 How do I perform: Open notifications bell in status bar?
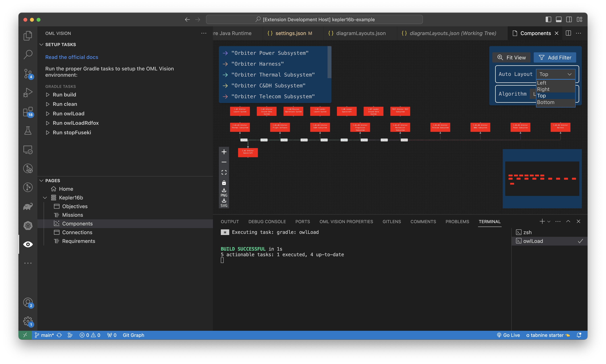579,335
